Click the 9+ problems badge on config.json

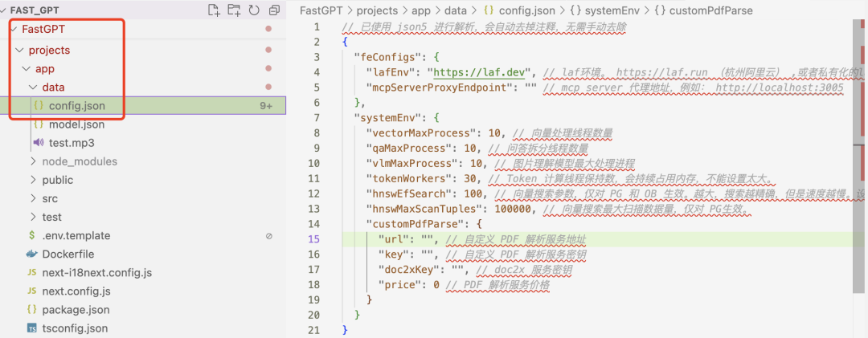[x=266, y=106]
